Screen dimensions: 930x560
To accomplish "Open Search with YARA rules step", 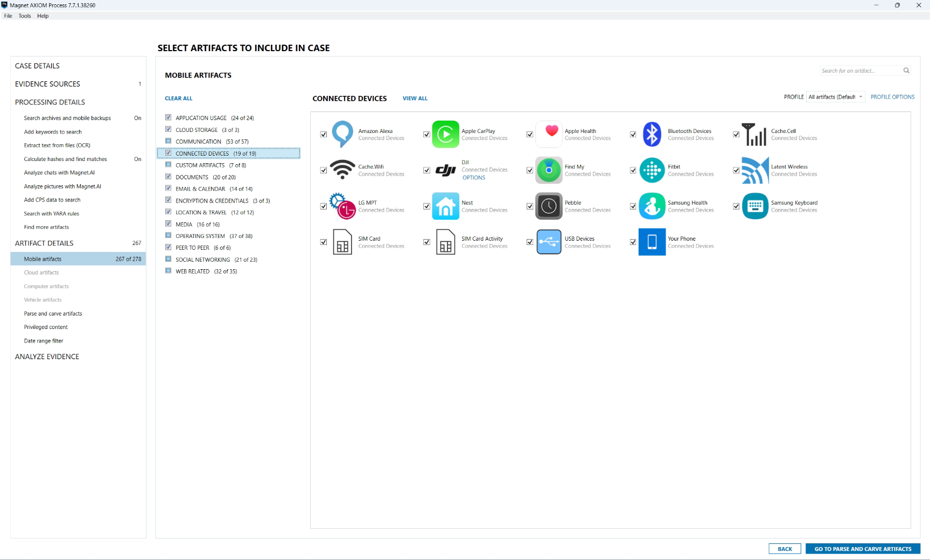I will 52,214.
